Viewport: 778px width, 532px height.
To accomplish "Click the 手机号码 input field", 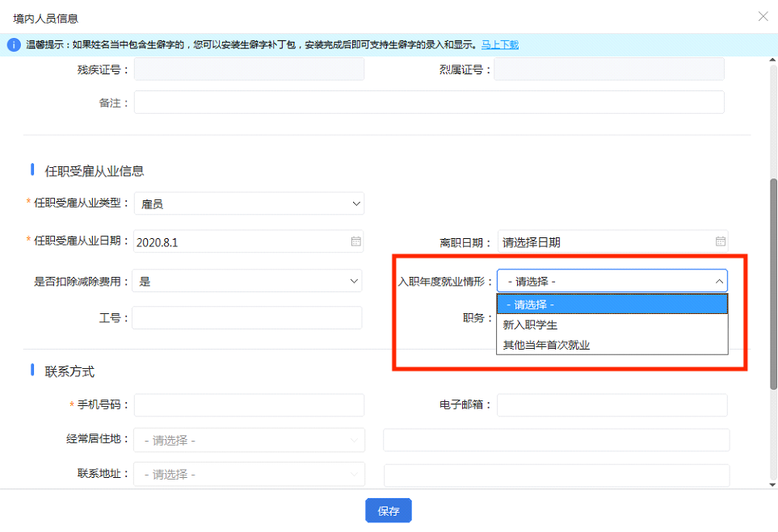I will (x=249, y=404).
